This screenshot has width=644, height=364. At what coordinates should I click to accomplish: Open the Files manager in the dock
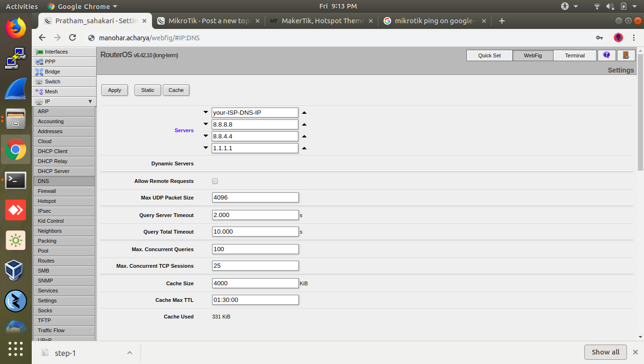(16, 118)
